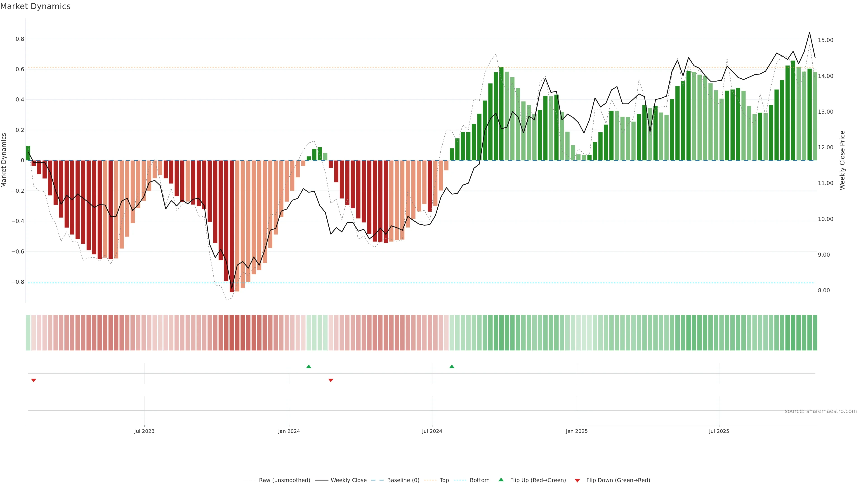Viewport: 868px width, 488px height.
Task: Open the source sharemaestro.com text
Action: tap(821, 411)
